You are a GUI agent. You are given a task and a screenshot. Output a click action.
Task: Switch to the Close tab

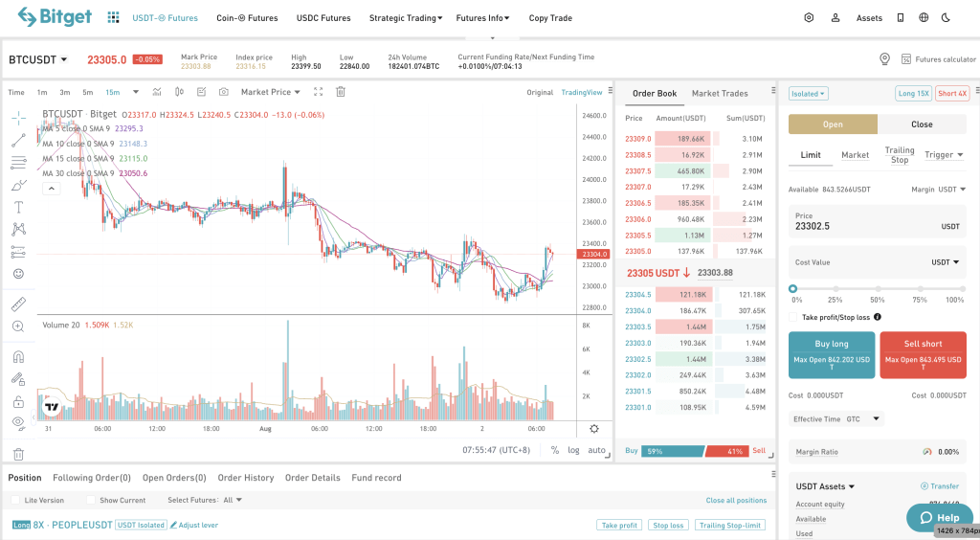(x=922, y=124)
